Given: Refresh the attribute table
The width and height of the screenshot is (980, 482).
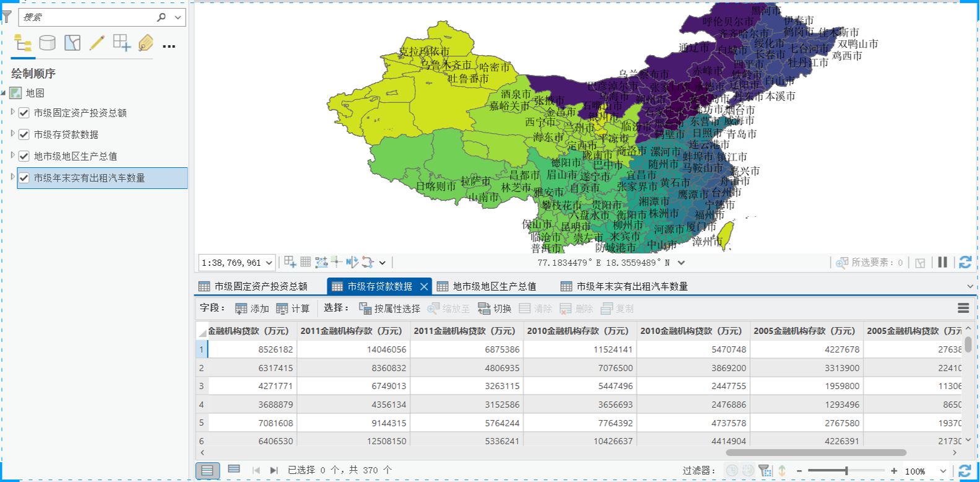Looking at the screenshot, I should 965,471.
